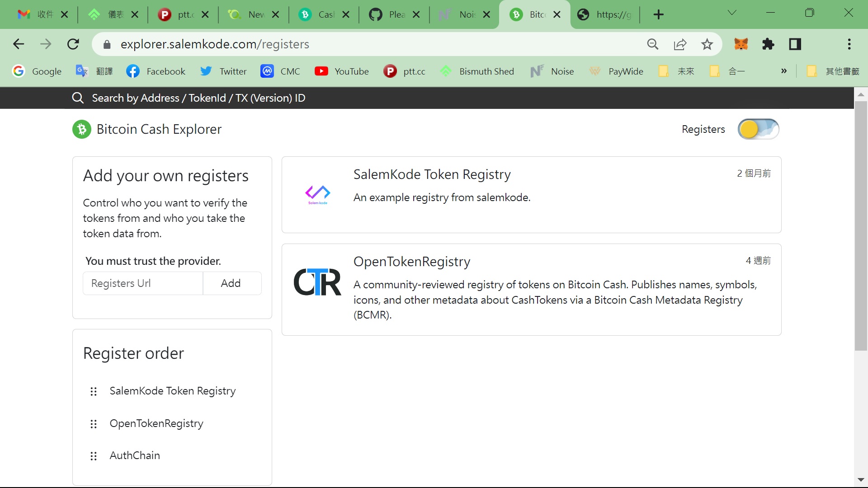The height and width of the screenshot is (488, 868).
Task: Open the MetaMask fox extension
Action: (741, 44)
